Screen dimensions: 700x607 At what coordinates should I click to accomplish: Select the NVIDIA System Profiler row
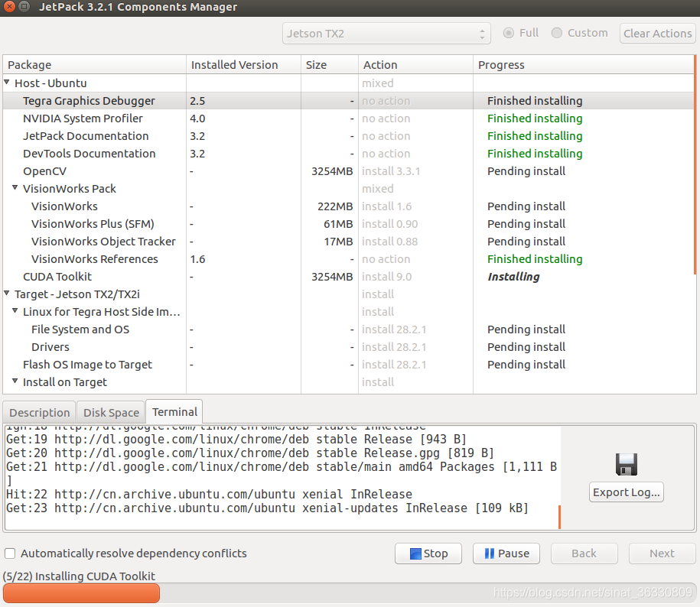point(348,118)
